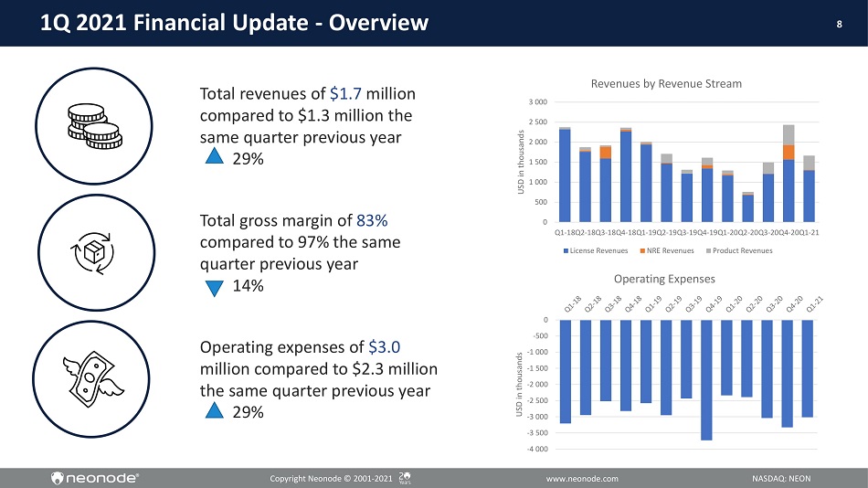
Task: Click the flying money expenses icon
Action: coord(92,379)
